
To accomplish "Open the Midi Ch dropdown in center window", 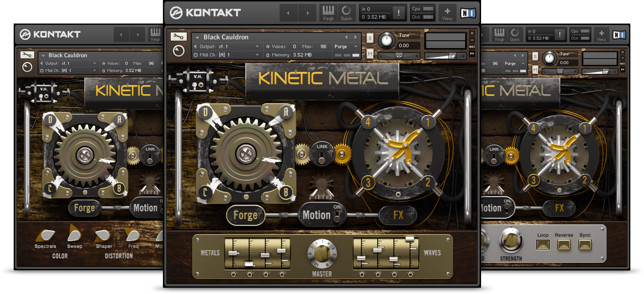I will click(227, 55).
